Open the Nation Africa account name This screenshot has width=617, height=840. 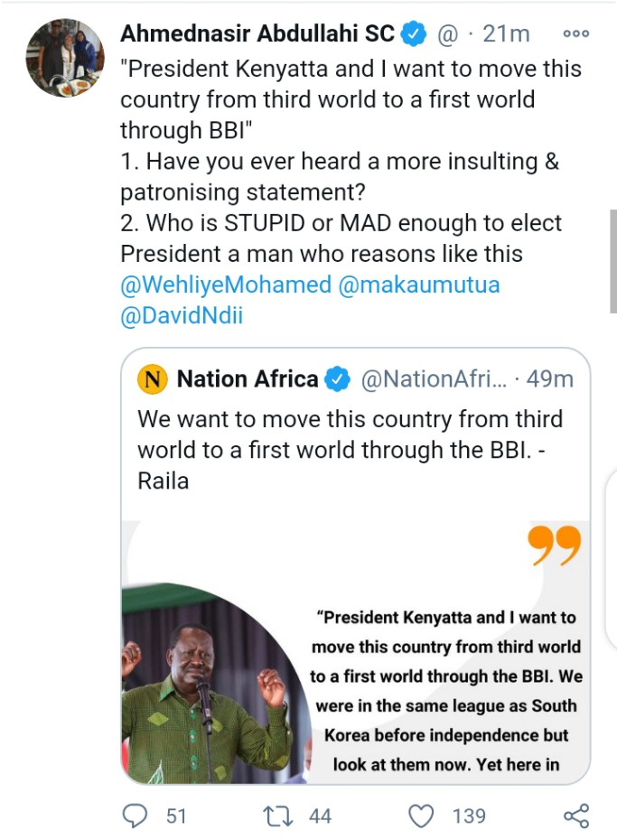pyautogui.click(x=248, y=378)
